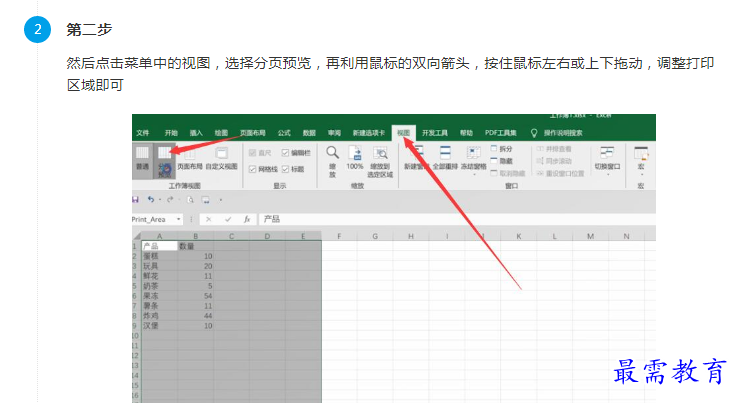Select cell containing 蛋糕
Viewport: 735px width, 403px height.
pos(160,256)
